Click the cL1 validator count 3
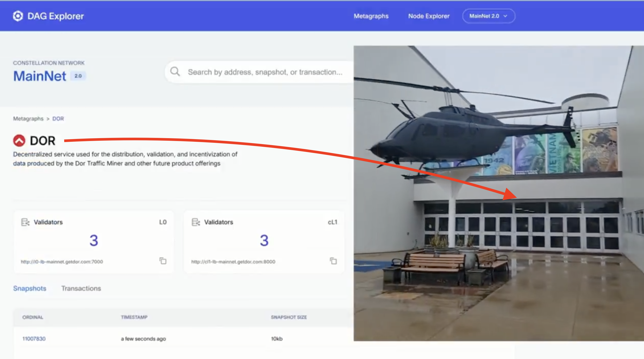 coord(264,240)
